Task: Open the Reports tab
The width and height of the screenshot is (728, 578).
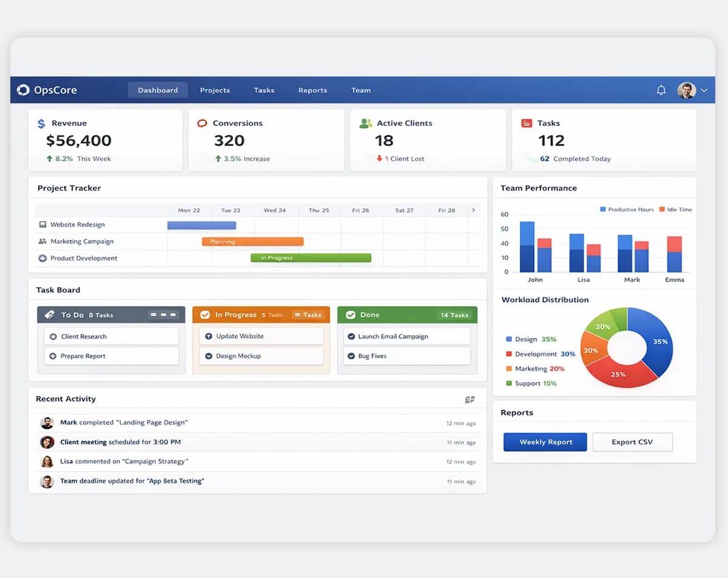Action: click(312, 90)
